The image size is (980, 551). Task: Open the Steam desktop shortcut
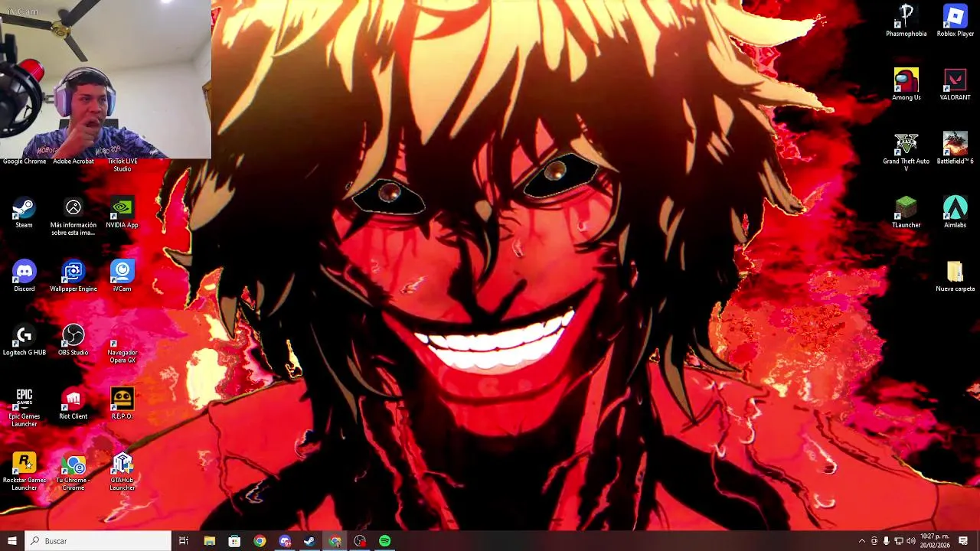[x=24, y=213]
